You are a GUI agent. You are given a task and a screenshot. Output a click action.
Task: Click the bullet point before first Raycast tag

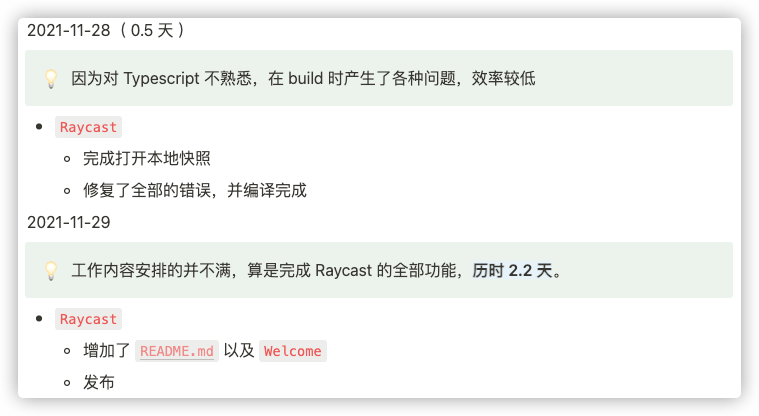coord(39,127)
